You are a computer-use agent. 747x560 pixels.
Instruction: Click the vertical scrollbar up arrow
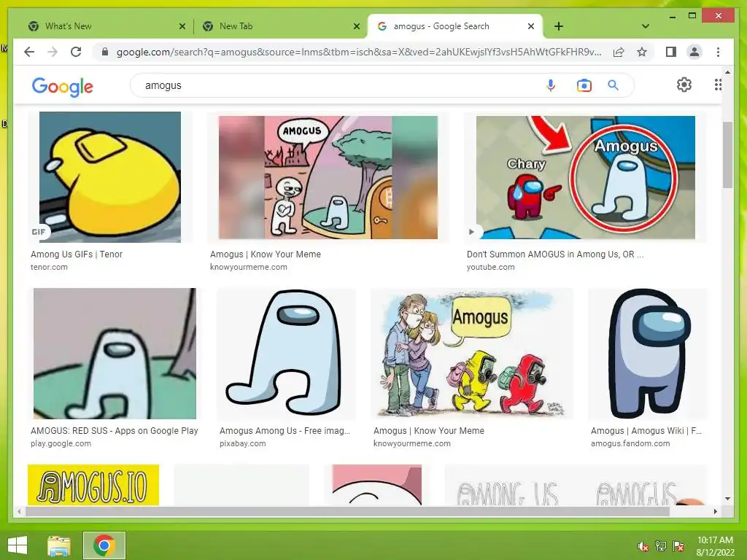727,72
